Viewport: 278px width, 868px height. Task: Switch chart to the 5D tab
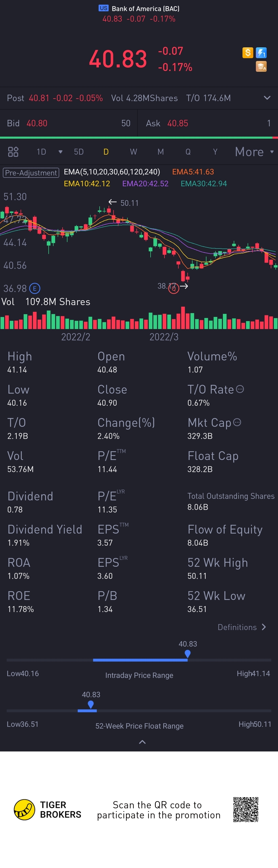coord(79,152)
